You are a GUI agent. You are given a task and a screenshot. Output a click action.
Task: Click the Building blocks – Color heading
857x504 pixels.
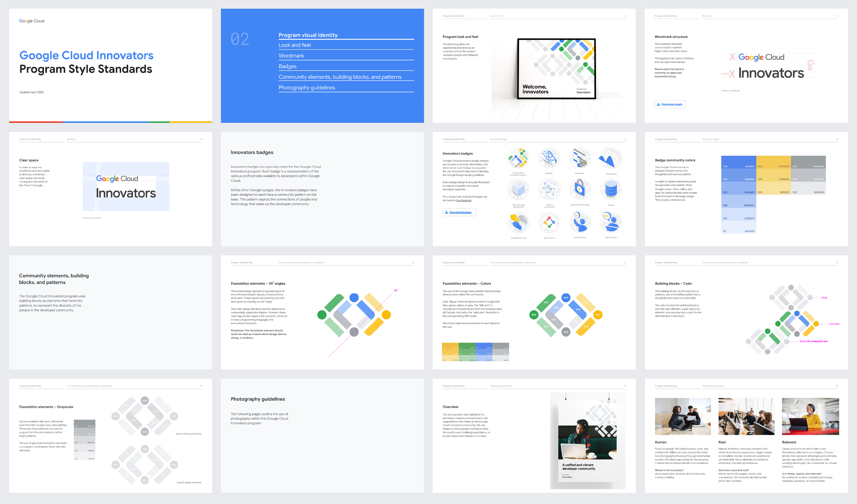(673, 284)
